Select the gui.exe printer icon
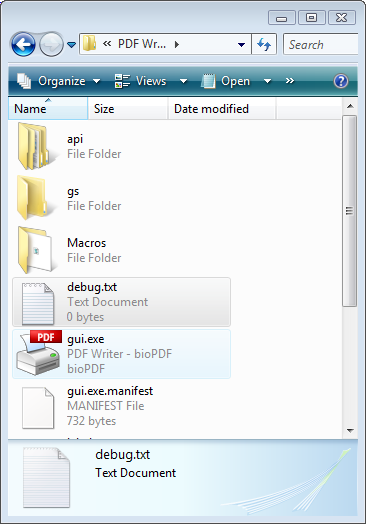Screen dimensions: 366x524 39,353
